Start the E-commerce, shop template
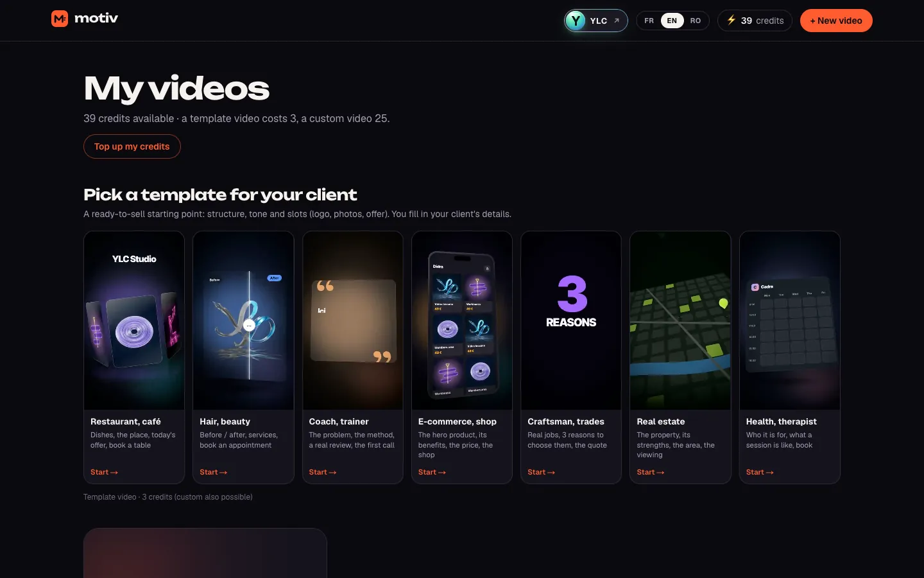The image size is (924, 578). pyautogui.click(x=432, y=472)
